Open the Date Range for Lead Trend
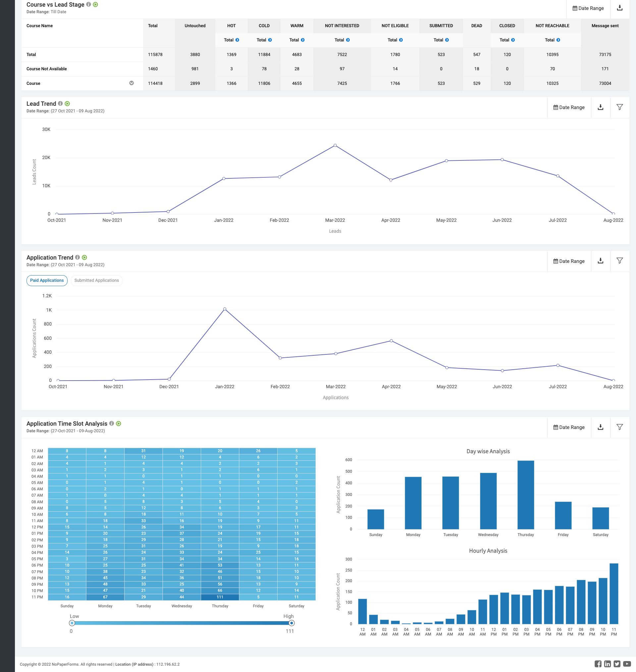636x672 pixels. pyautogui.click(x=569, y=107)
